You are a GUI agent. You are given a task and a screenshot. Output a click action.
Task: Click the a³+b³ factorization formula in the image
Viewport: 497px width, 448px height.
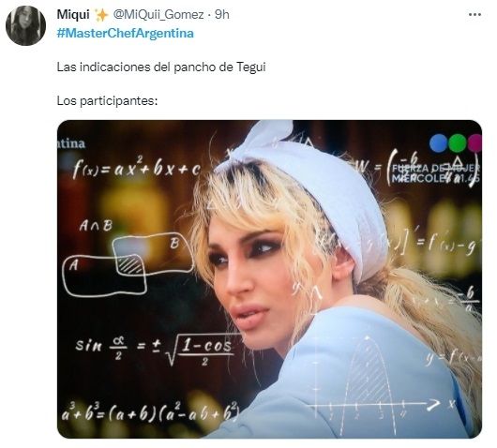(x=149, y=411)
